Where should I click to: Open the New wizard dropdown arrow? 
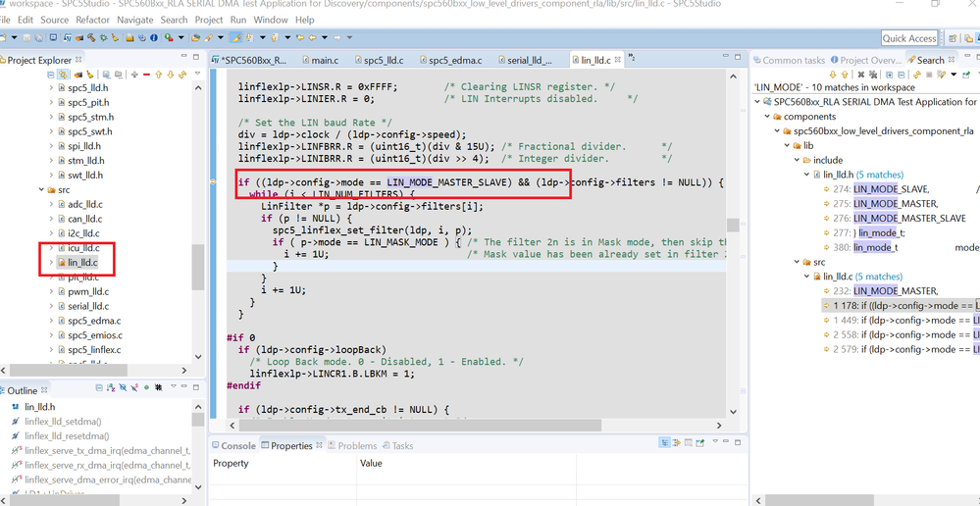[x=14, y=37]
